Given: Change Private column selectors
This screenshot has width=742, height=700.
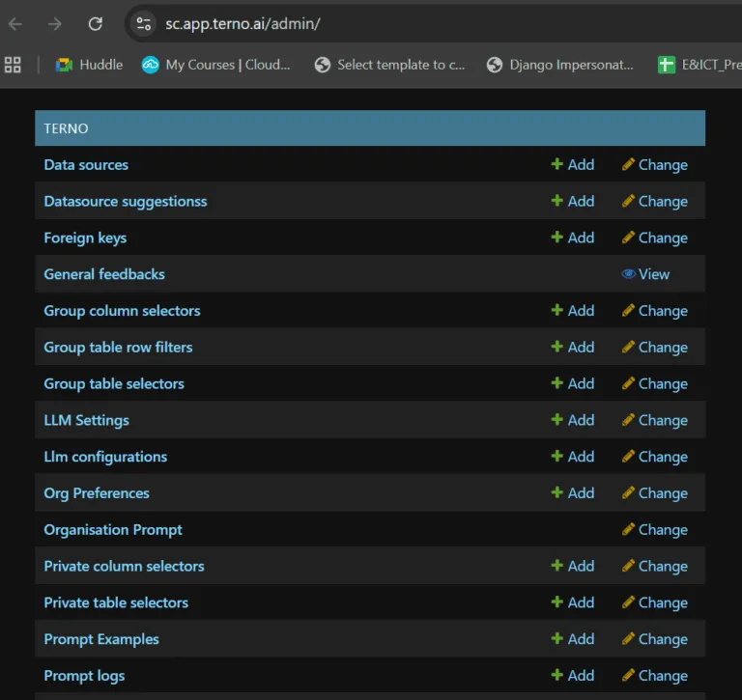Looking at the screenshot, I should 654,566.
